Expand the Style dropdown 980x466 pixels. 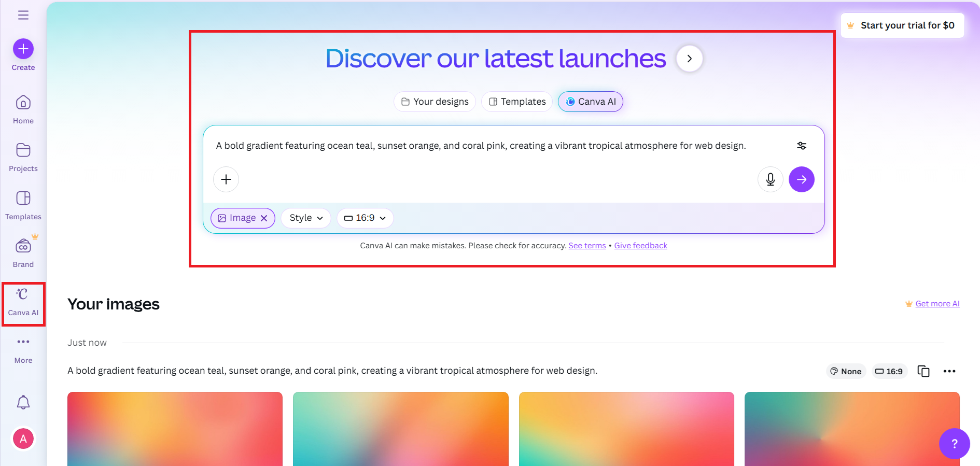coord(306,218)
